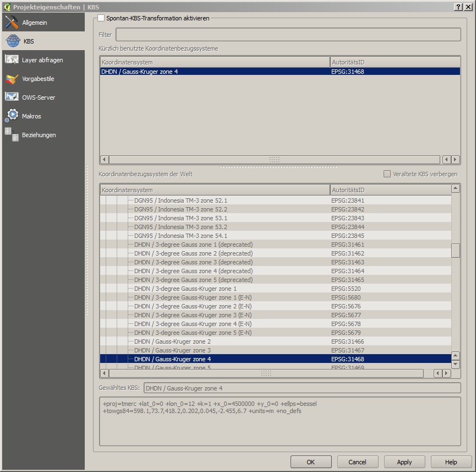This screenshot has width=476, height=472.
Task: Select the KBS globe icon
Action: point(12,41)
